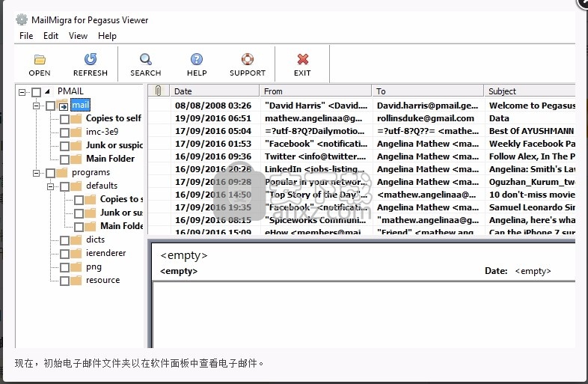
Task: Check the dicts folder checkbox
Action: pyautogui.click(x=64, y=240)
